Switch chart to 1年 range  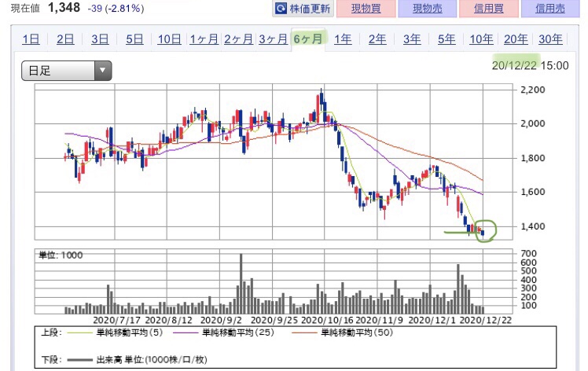pos(343,39)
